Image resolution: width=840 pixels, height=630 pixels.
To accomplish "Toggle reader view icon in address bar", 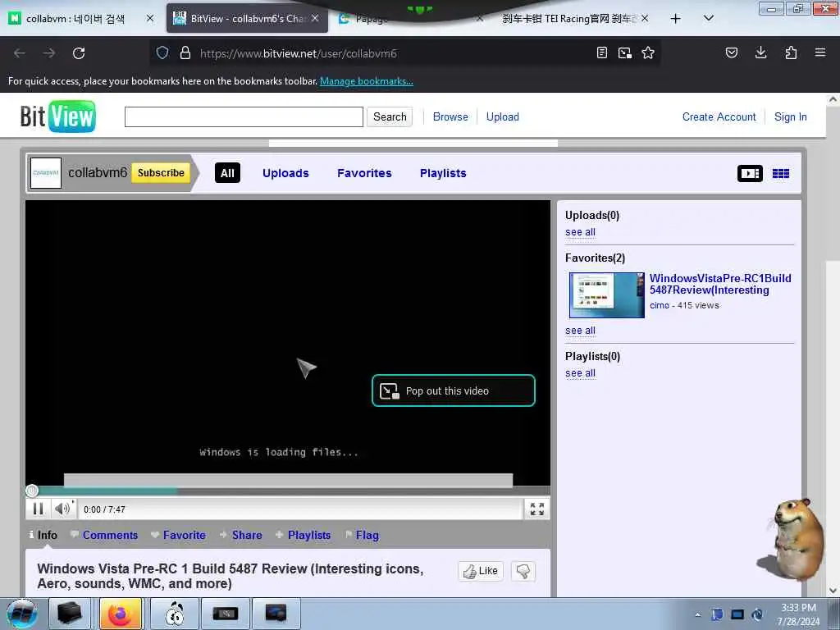I will (601, 52).
